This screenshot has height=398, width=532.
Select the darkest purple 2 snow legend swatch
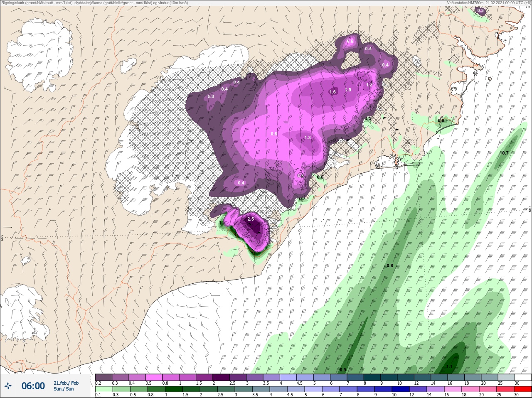222,377
